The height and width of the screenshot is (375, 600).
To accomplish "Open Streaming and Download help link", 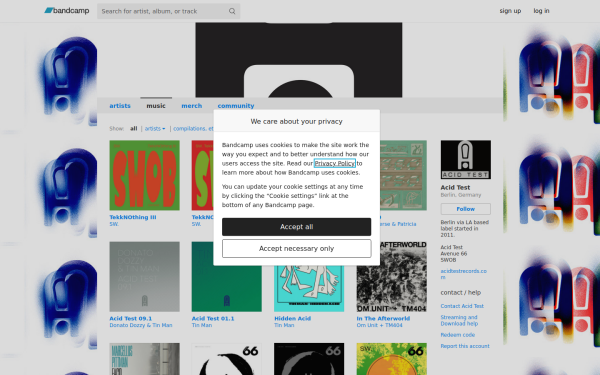I will tap(459, 321).
